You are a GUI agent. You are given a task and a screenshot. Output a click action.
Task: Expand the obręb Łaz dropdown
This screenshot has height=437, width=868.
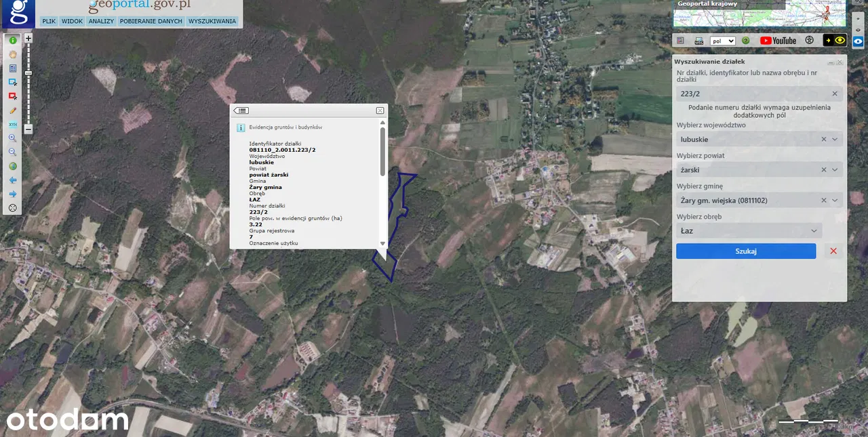tap(814, 231)
